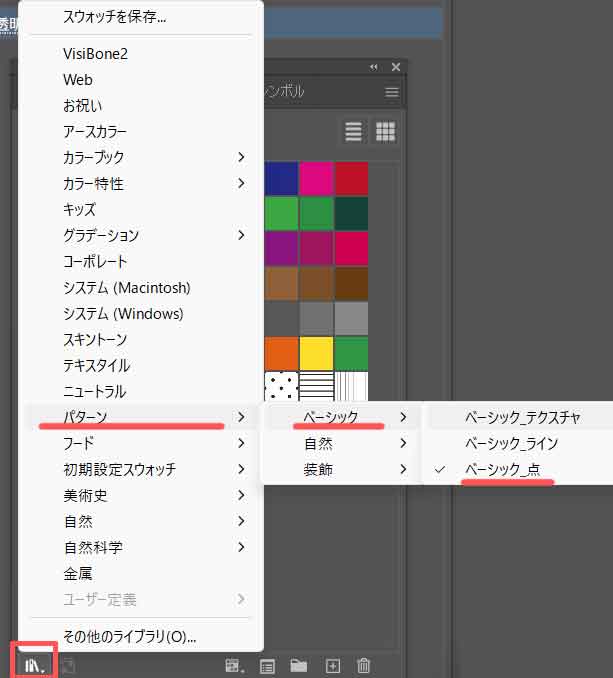Viewport: 613px width, 678px height.
Task: Create a new color group folder icon
Action: pyautogui.click(x=299, y=666)
